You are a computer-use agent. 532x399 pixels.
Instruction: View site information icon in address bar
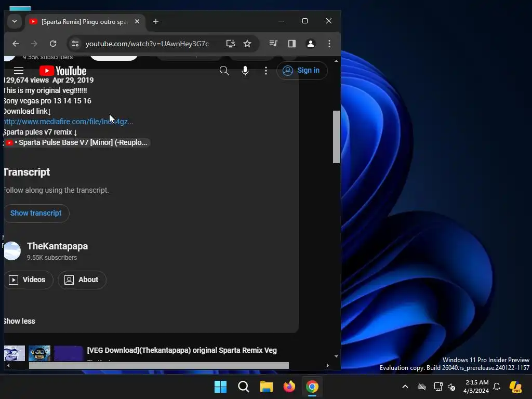click(x=75, y=44)
